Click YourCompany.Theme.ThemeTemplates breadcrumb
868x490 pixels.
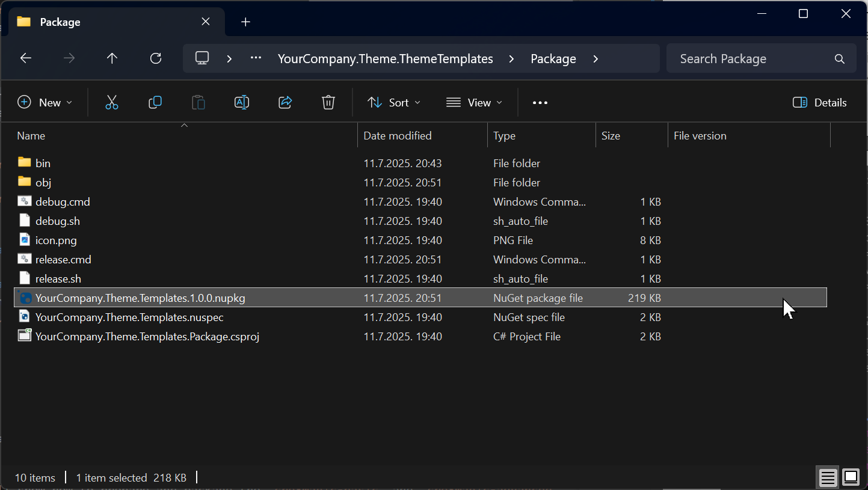click(x=385, y=59)
